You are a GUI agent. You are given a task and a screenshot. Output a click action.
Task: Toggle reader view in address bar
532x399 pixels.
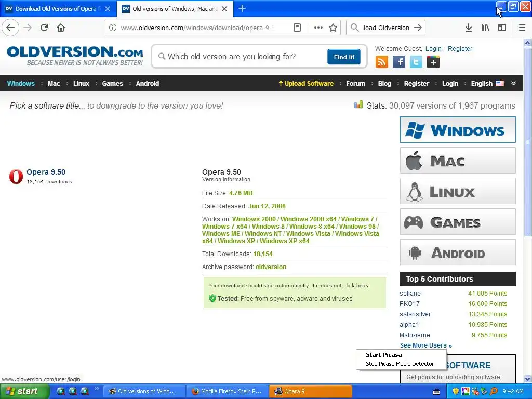(x=297, y=28)
